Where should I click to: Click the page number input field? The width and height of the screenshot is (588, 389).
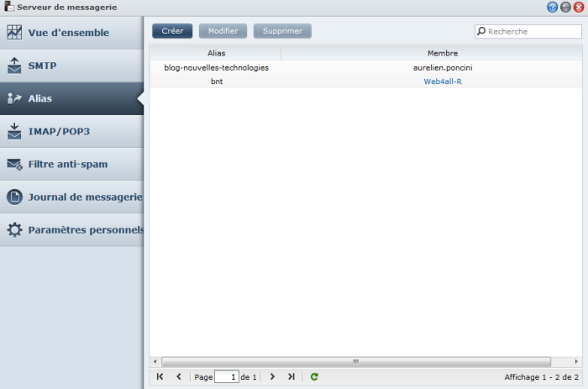pyautogui.click(x=227, y=376)
